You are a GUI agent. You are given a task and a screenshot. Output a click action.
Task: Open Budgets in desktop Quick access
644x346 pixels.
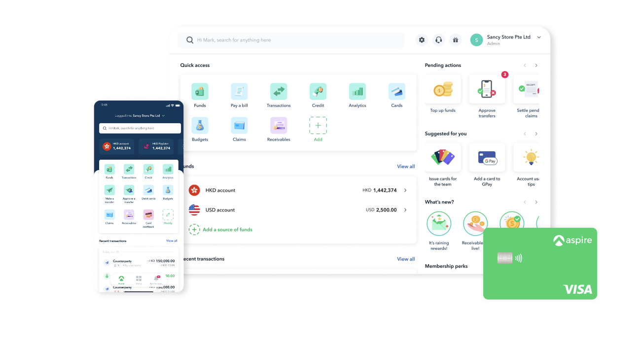[200, 129]
